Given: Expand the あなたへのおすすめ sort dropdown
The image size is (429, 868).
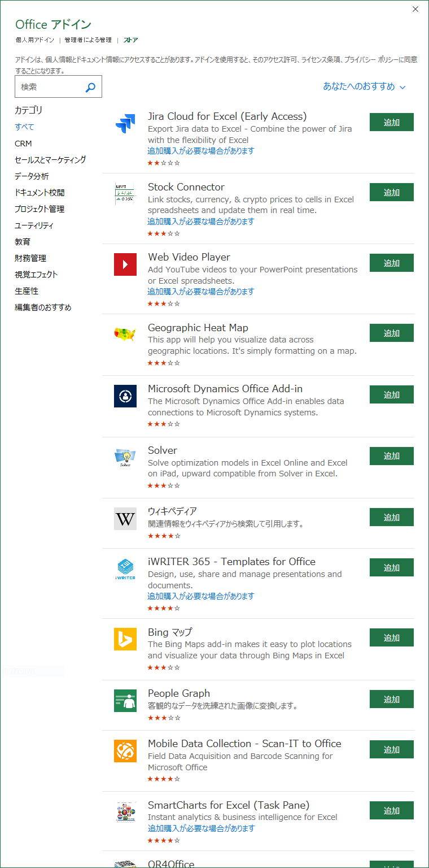Looking at the screenshot, I should click(x=364, y=86).
